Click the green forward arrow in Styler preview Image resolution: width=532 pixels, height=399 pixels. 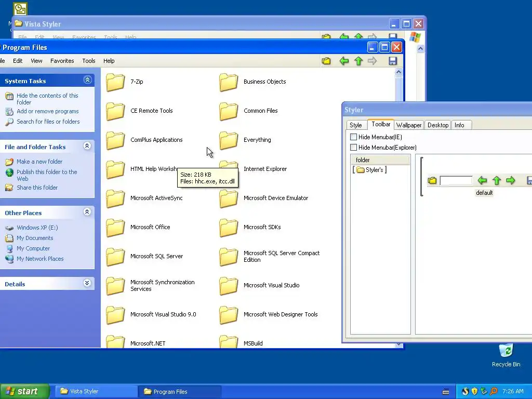click(x=510, y=180)
